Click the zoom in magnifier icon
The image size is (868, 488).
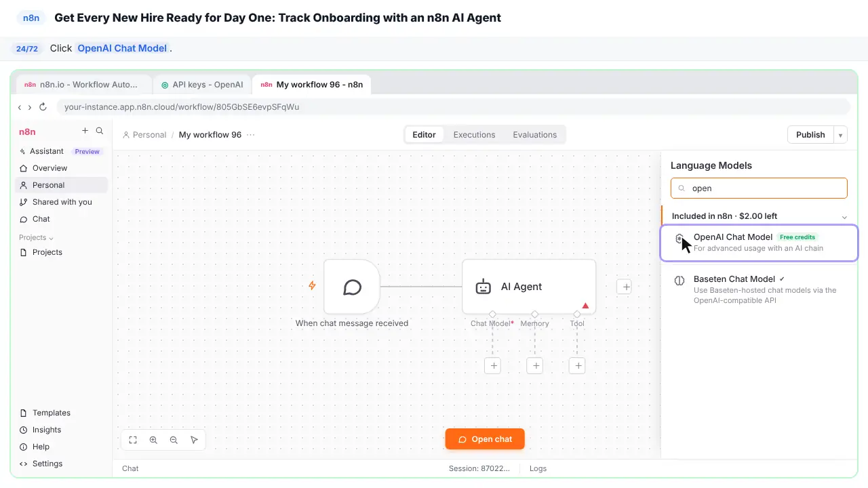pos(153,440)
